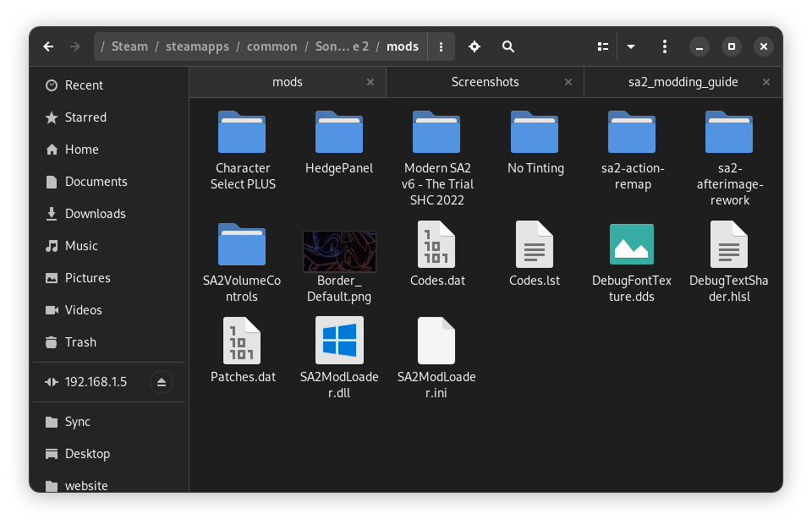The image size is (812, 524).
Task: Select the sa2-afterimage-rework folder
Action: coord(729,158)
